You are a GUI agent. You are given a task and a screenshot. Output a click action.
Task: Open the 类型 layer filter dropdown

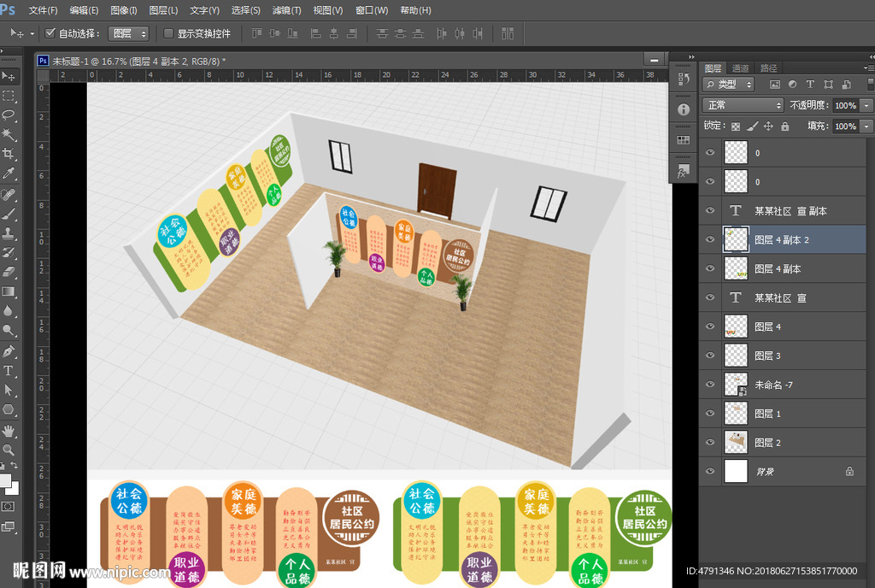pos(728,85)
